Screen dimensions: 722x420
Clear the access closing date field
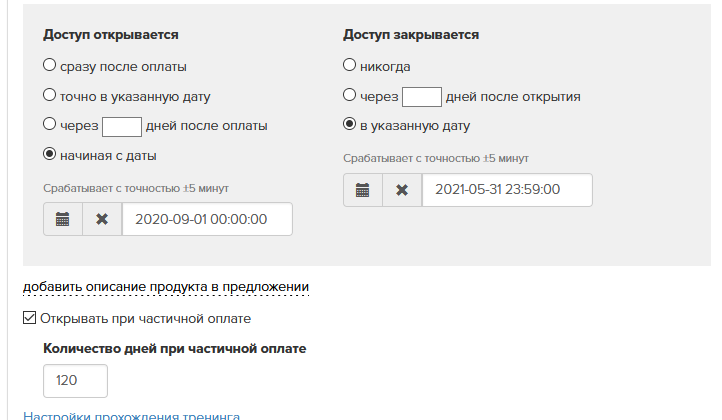coord(402,190)
